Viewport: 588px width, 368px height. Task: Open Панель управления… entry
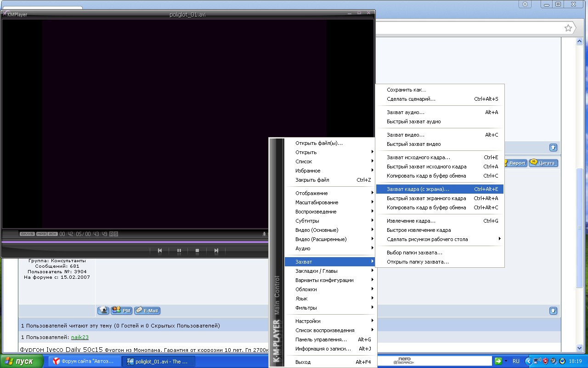[330, 339]
